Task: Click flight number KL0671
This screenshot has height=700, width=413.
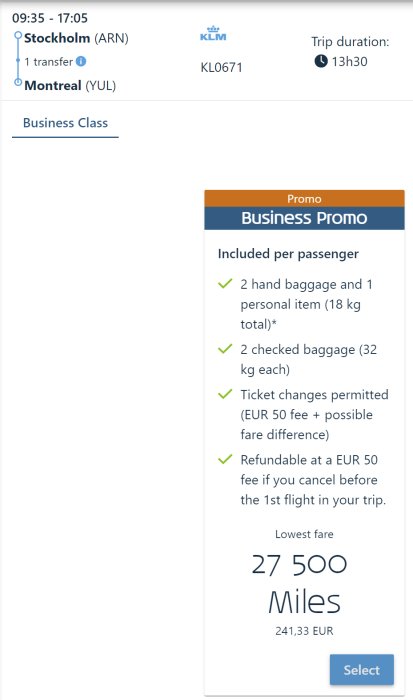Action: coord(221,67)
